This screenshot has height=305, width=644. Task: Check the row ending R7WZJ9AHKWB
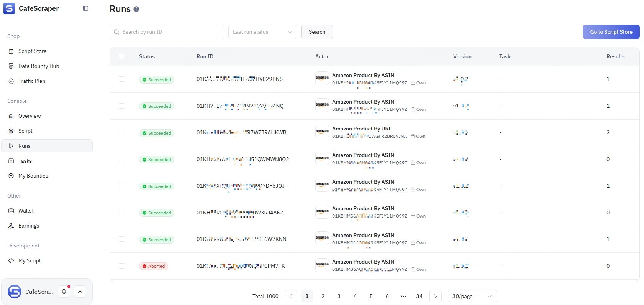121,132
